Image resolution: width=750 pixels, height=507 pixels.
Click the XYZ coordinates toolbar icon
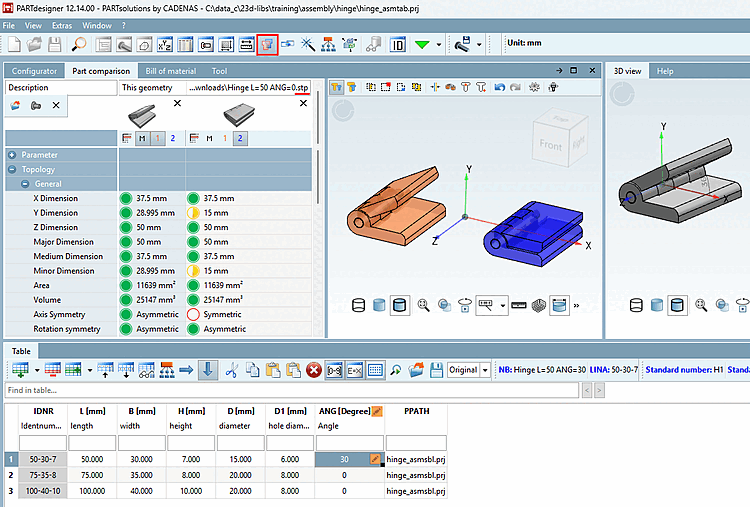(x=165, y=45)
